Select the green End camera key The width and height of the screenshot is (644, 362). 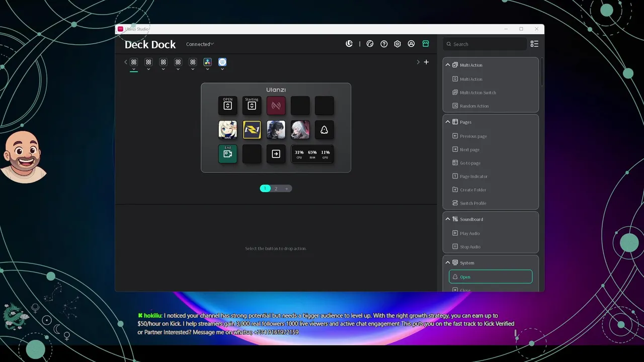228,154
